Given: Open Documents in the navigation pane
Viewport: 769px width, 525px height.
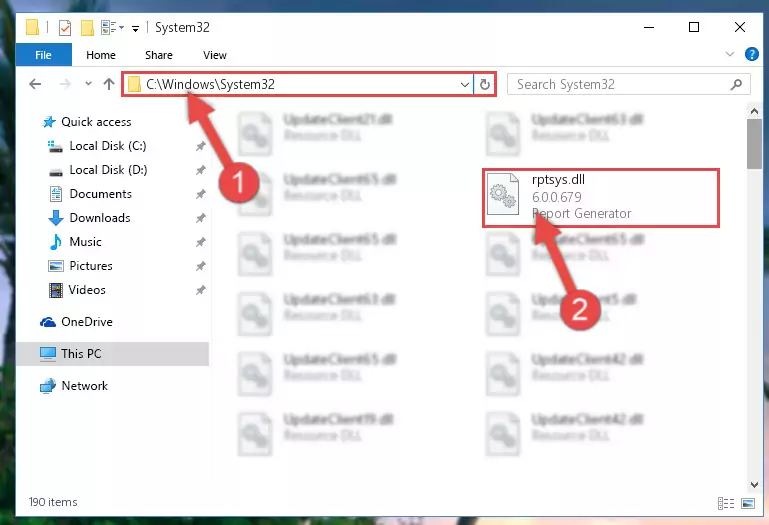Looking at the screenshot, I should tap(101, 194).
